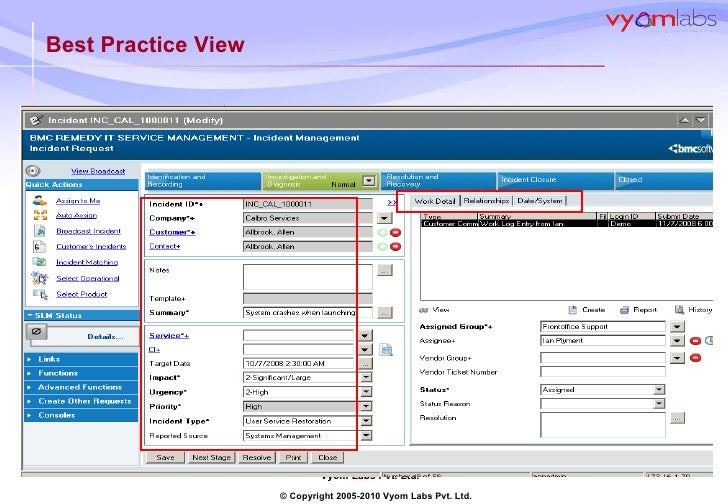Open the CI dropdown
Screen dimensions: 728x504
point(365,349)
